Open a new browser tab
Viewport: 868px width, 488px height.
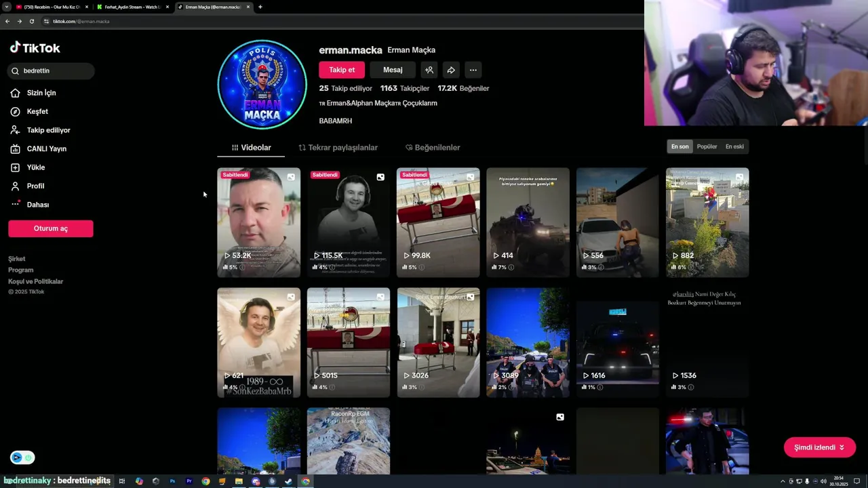[x=260, y=7]
